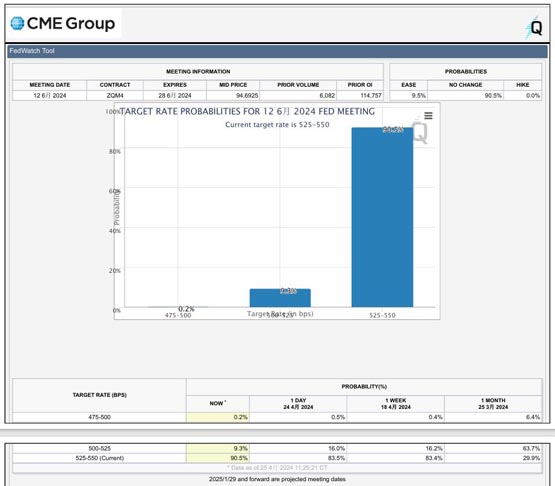Click the NO CHANGE probability header

465,85
